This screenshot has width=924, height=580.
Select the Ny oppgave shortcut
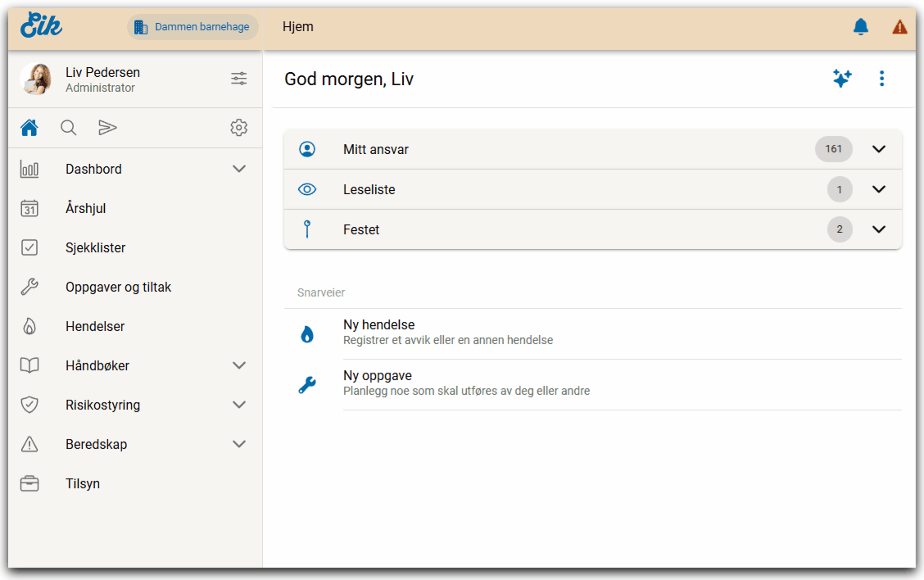377,383
